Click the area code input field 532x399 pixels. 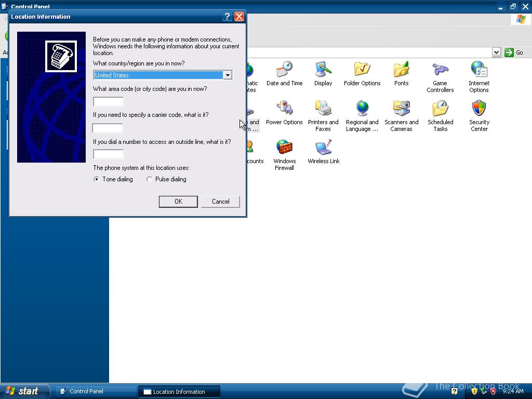(109, 102)
